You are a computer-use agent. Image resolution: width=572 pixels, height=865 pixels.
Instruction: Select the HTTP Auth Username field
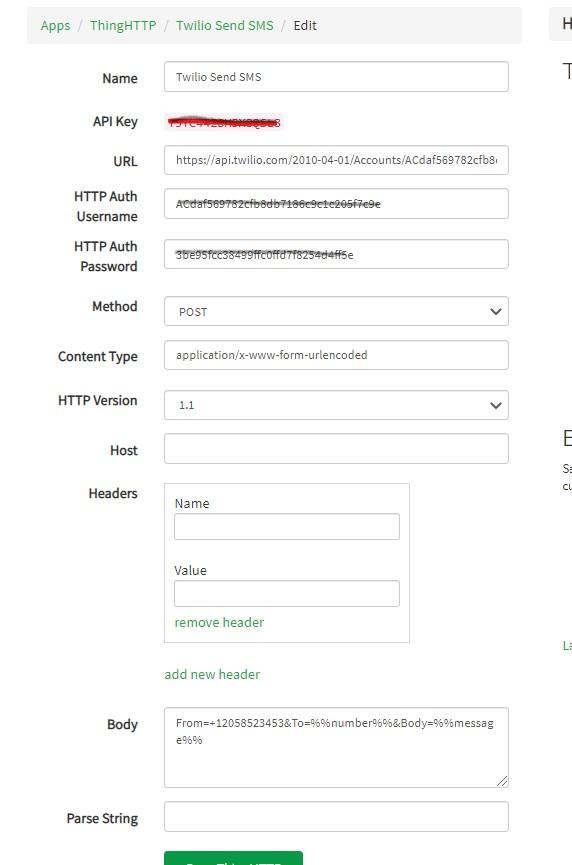coord(336,204)
